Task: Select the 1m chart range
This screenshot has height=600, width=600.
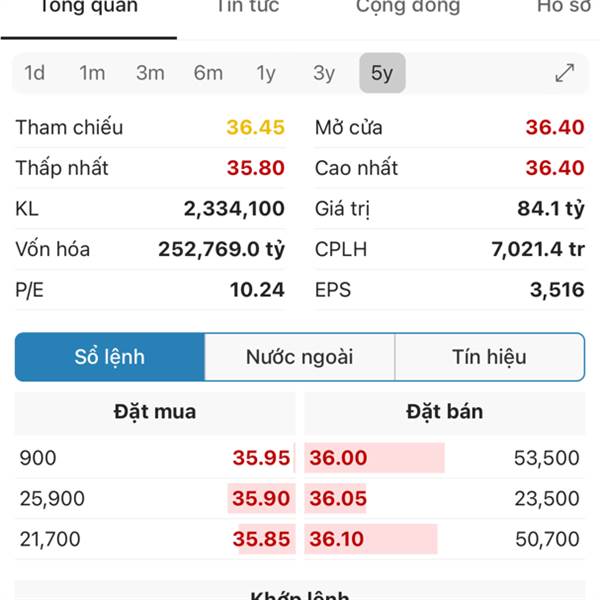Action: (x=92, y=73)
